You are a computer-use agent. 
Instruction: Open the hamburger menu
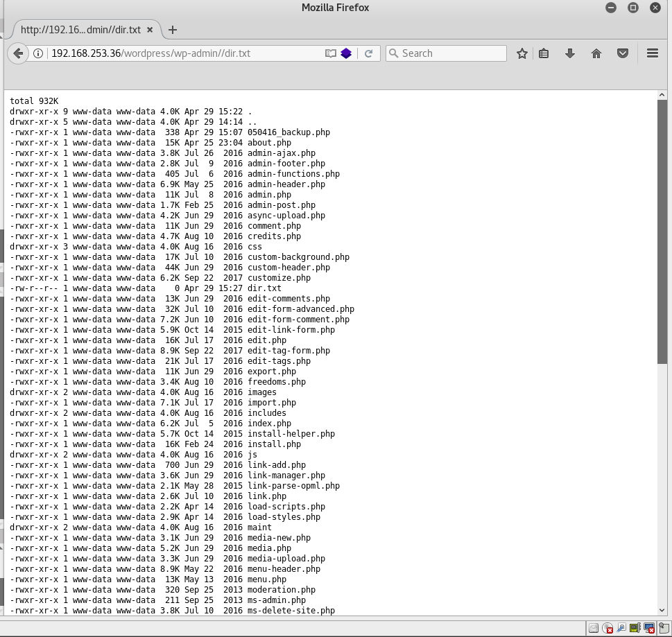652,53
